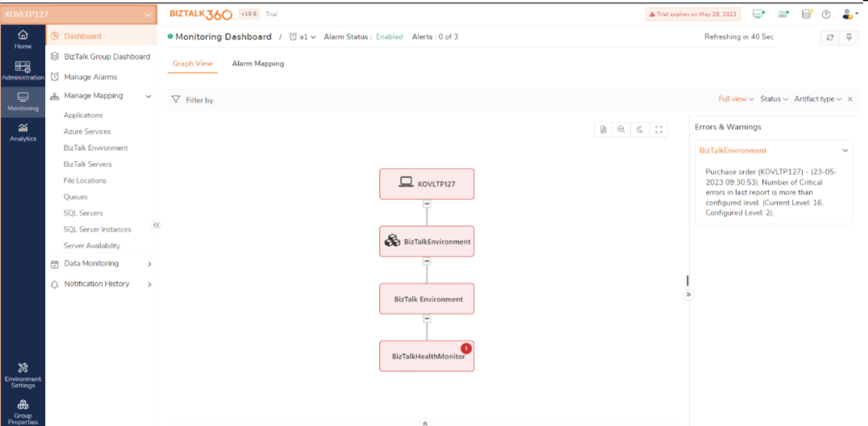
Task: Open Environment Settings wrench icon
Action: point(23,374)
